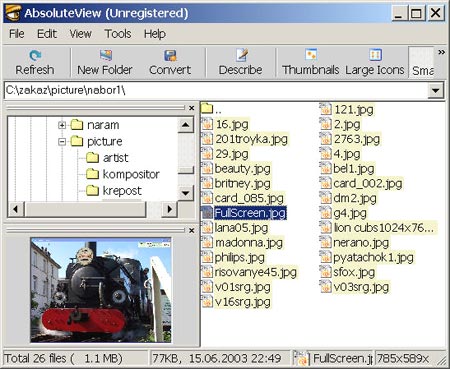Open the Help menu
450x369 pixels.
tap(155, 34)
